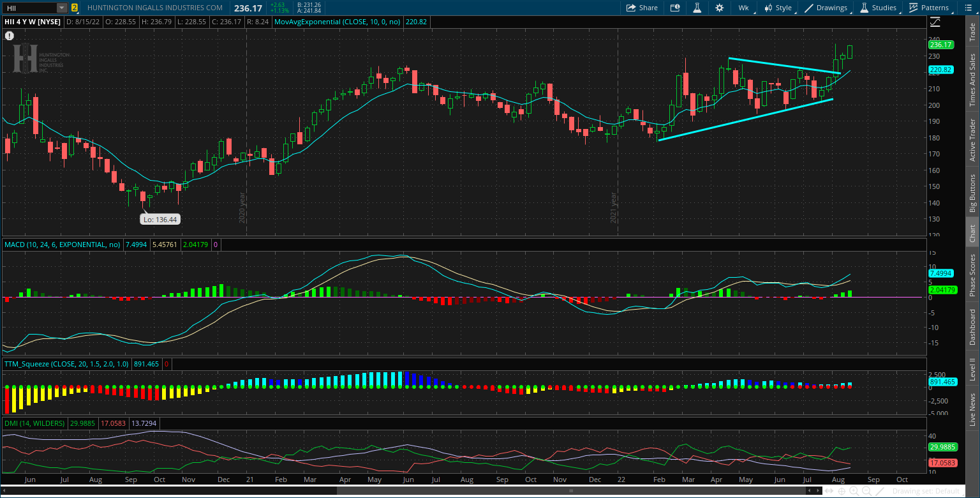Select the crosshair cursor icon
980x498 pixels.
coord(842,491)
